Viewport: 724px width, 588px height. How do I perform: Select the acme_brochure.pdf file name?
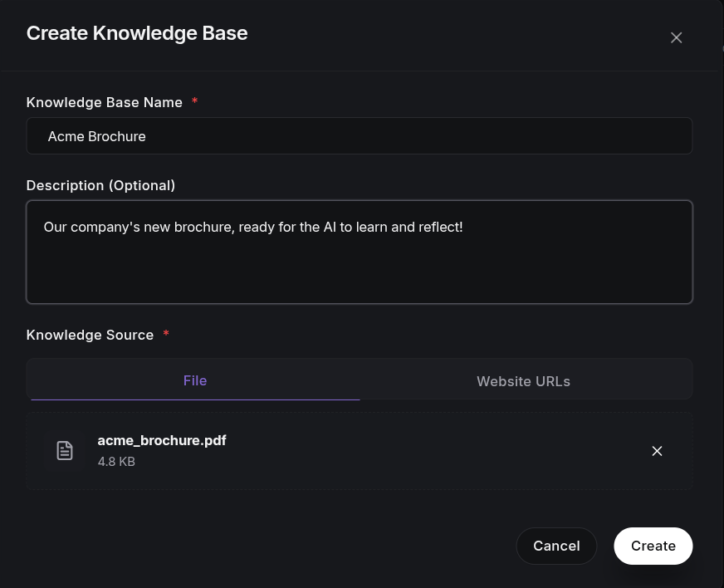(x=162, y=441)
